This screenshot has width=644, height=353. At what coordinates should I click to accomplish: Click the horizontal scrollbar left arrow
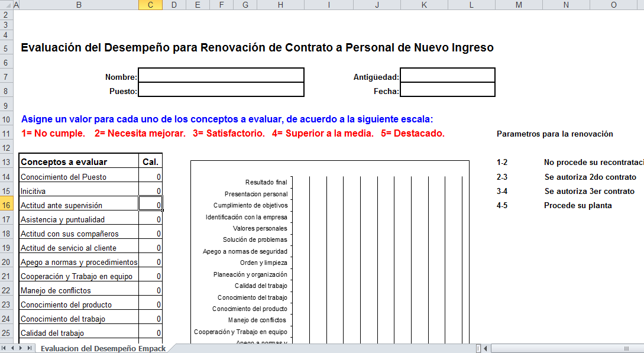coord(486,348)
